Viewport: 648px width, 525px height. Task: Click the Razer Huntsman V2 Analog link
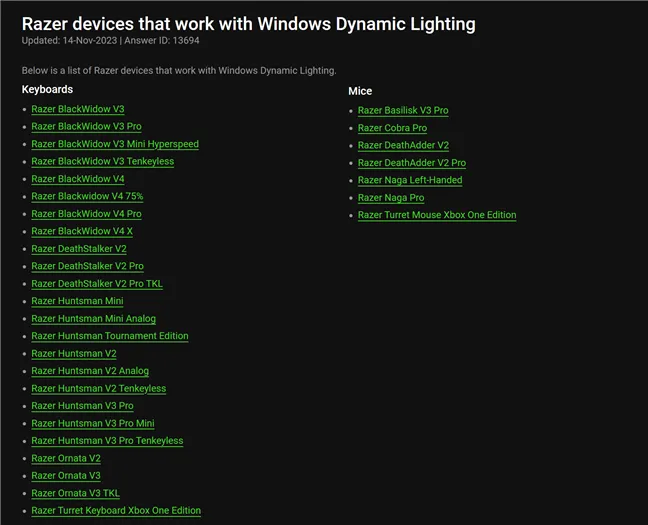pyautogui.click(x=90, y=371)
